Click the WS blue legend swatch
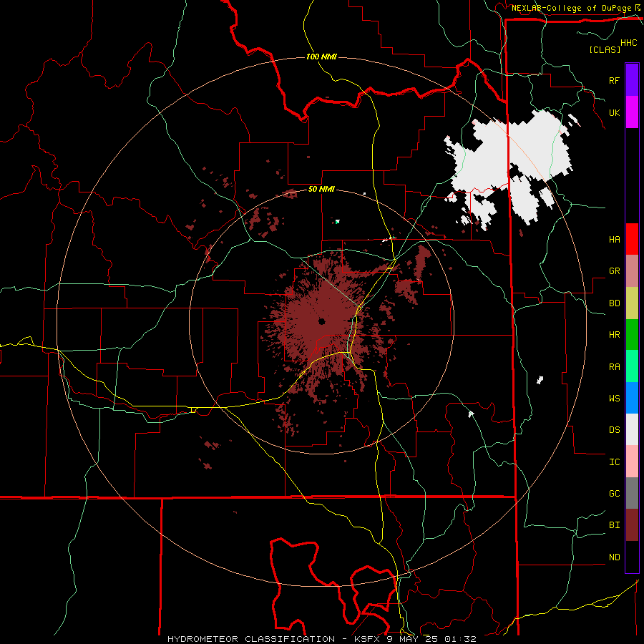 tap(632, 398)
